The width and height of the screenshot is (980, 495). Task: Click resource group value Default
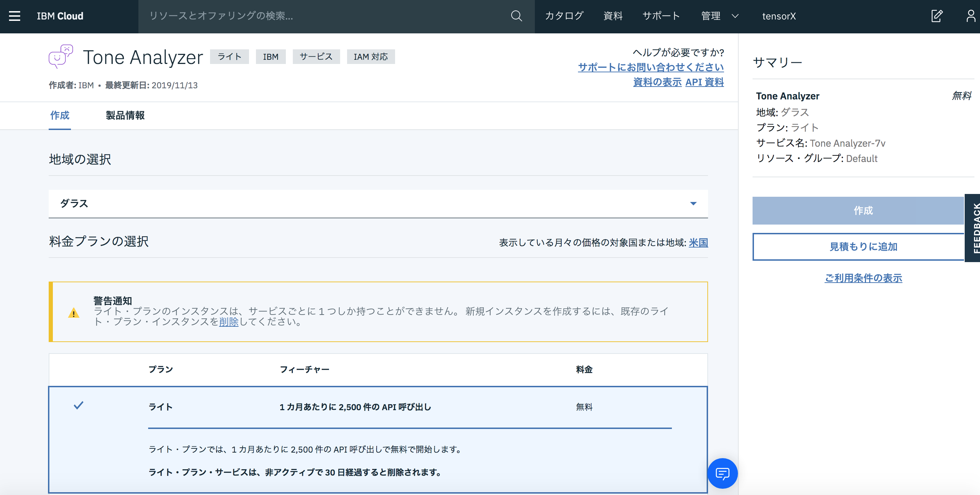click(862, 159)
